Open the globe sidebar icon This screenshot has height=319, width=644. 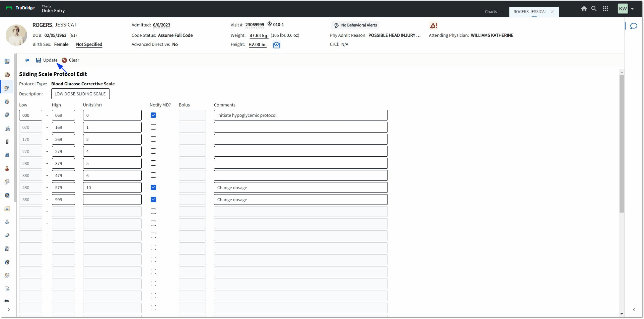click(7, 195)
